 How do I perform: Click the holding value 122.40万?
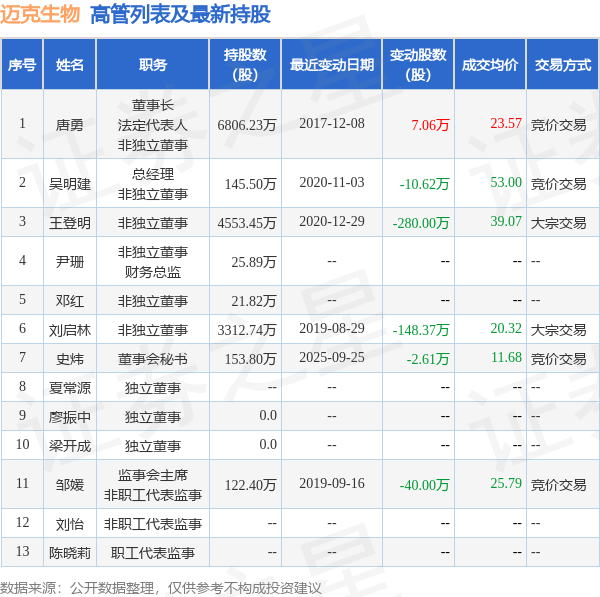tap(250, 485)
